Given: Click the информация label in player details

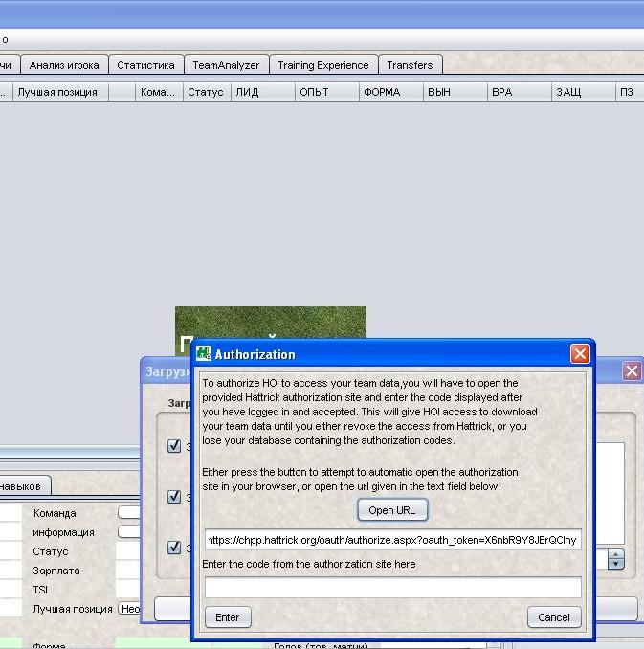Looking at the screenshot, I should click(63, 532).
